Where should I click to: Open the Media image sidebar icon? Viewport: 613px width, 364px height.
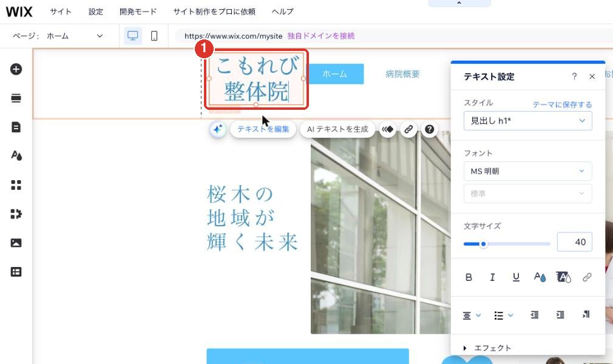pos(16,243)
